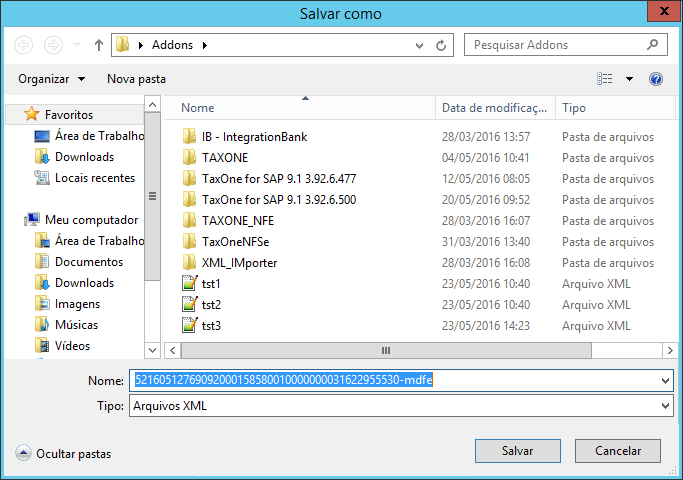683x480 pixels.
Task: Select tst1 XML file icon
Action: [189, 283]
